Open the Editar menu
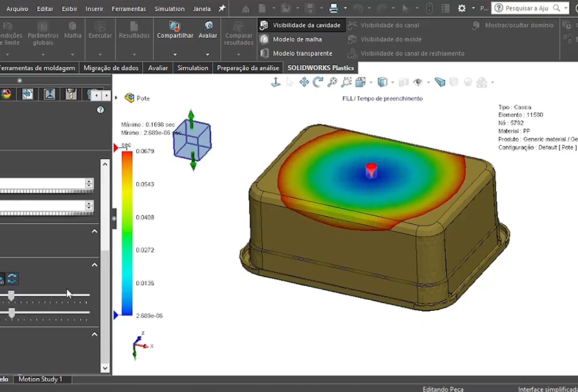 (x=45, y=9)
